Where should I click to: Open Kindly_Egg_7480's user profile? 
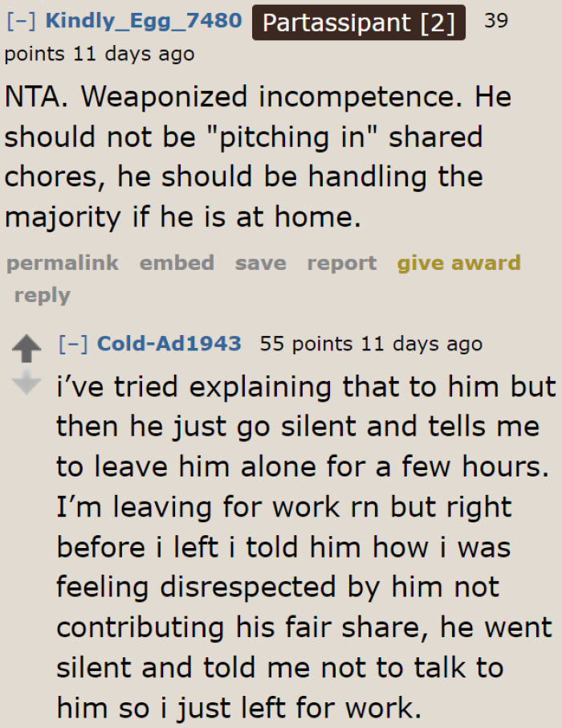144,21
